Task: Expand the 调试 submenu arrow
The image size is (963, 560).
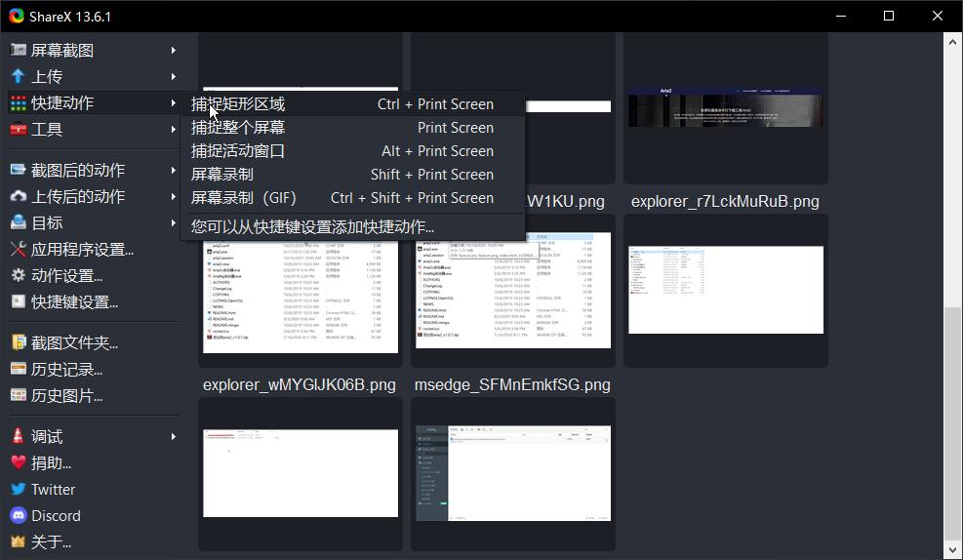Action: click(174, 436)
